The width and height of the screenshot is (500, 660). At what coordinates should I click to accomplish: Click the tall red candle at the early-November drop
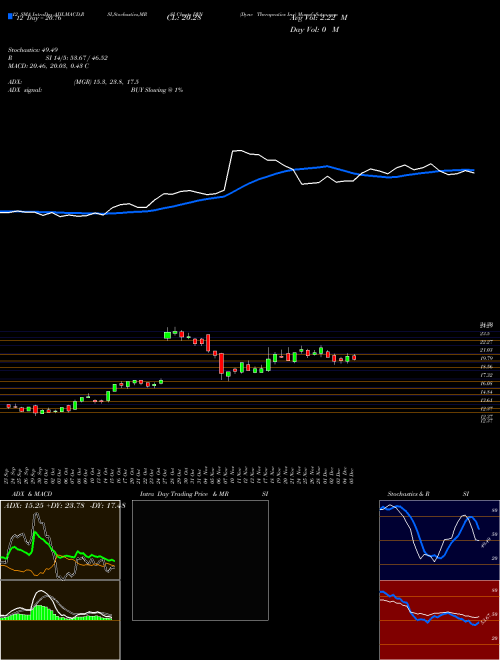coord(221,363)
